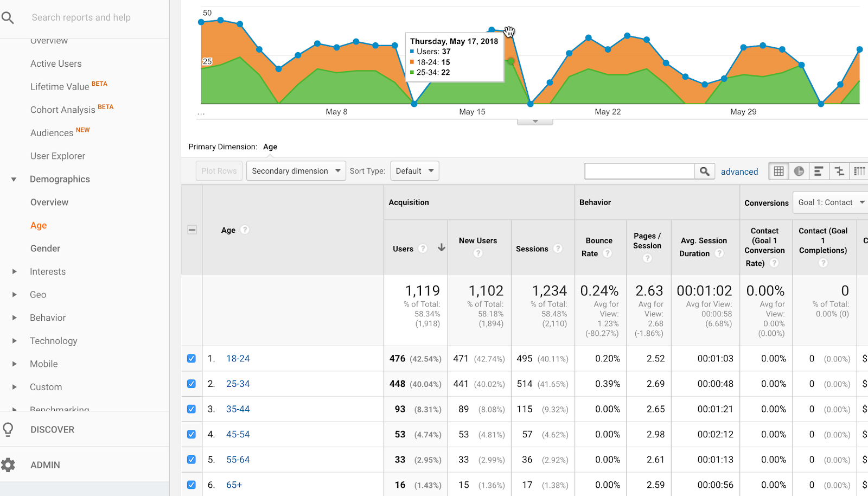The width and height of the screenshot is (868, 496).
Task: Click help icon by Goal 1 Conversion Rate
Action: pos(775,263)
